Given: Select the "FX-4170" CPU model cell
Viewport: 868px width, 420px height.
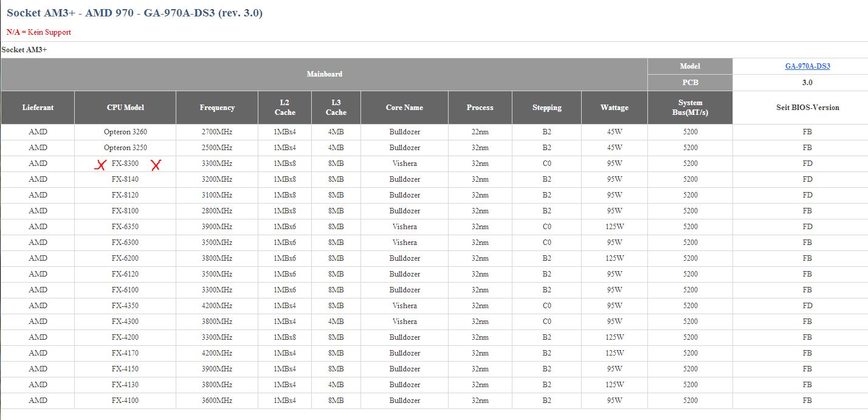Looking at the screenshot, I should pyautogui.click(x=125, y=353).
